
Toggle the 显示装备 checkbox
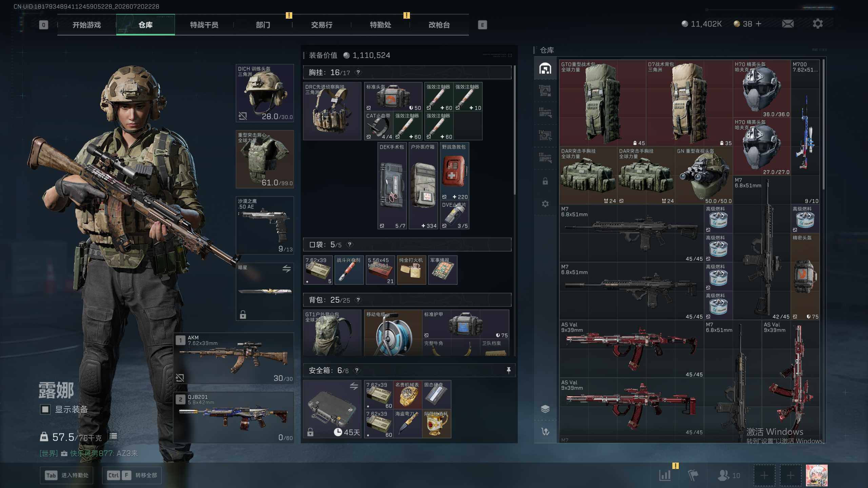pyautogui.click(x=45, y=409)
